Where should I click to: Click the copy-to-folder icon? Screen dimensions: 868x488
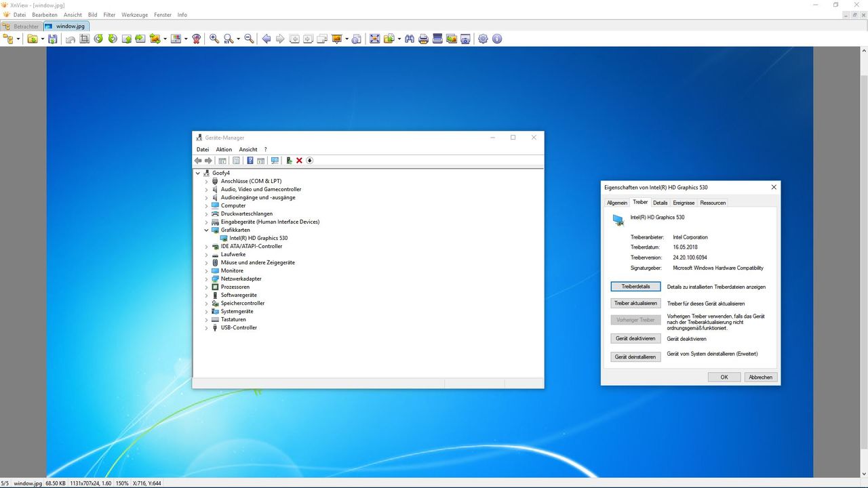(389, 39)
